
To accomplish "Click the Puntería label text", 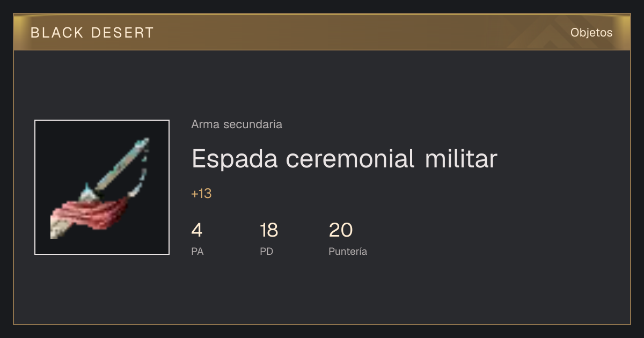I will click(x=348, y=251).
